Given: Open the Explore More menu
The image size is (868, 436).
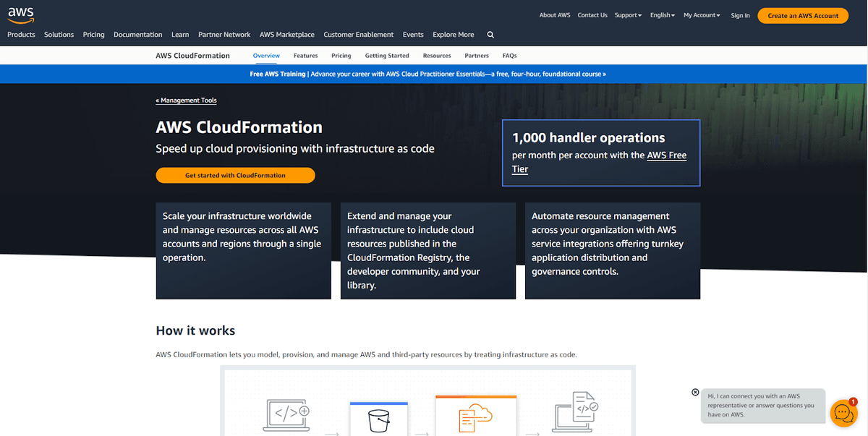Looking at the screenshot, I should point(454,35).
